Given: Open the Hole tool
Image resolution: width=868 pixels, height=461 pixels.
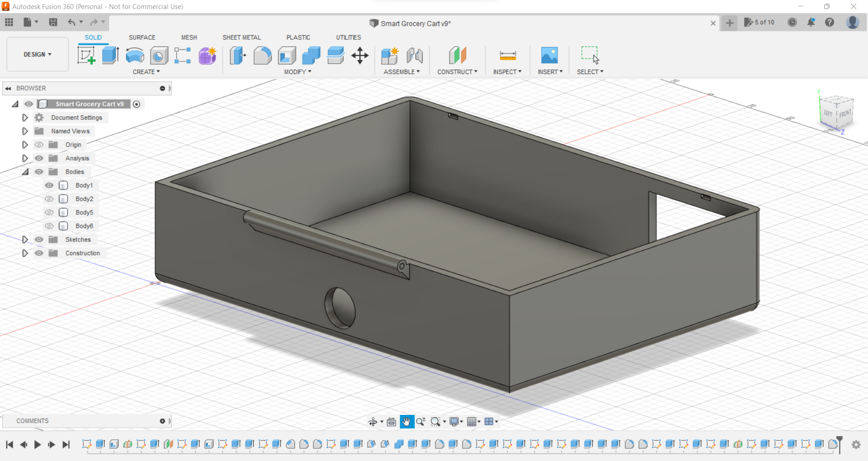Looking at the screenshot, I should click(158, 55).
